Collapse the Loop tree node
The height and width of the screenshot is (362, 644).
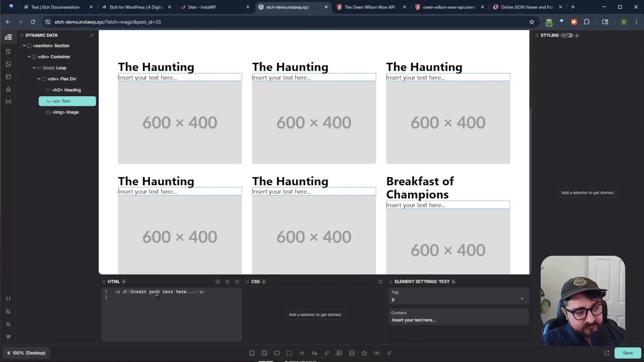(34, 68)
